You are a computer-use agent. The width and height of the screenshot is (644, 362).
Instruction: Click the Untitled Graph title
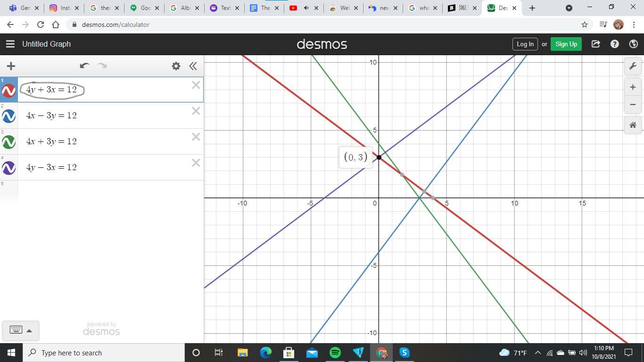point(46,44)
